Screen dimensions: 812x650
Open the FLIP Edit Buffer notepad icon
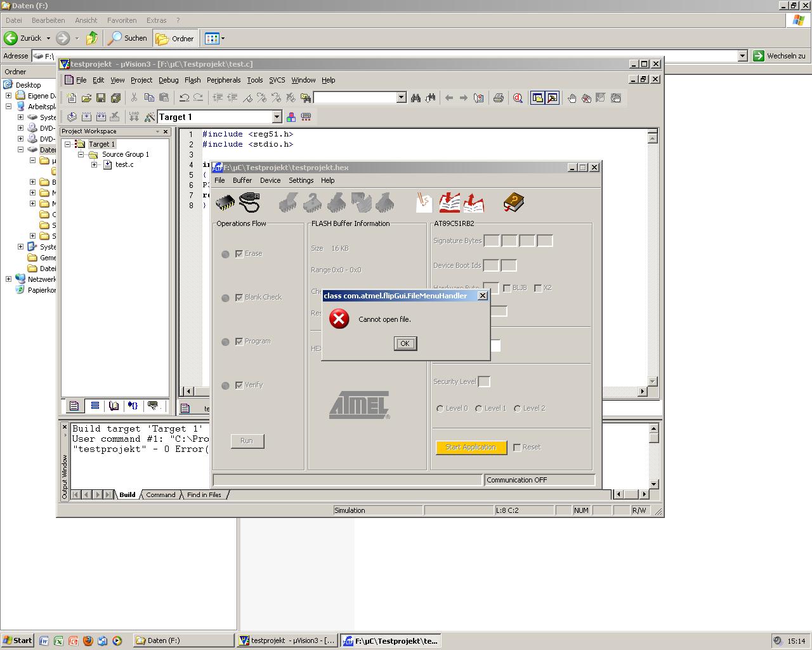424,203
